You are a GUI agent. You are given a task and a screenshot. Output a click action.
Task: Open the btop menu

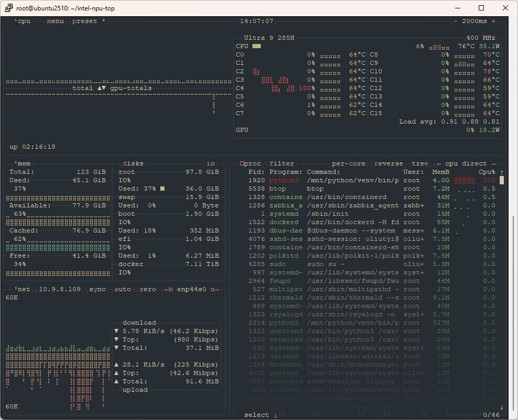pos(55,21)
